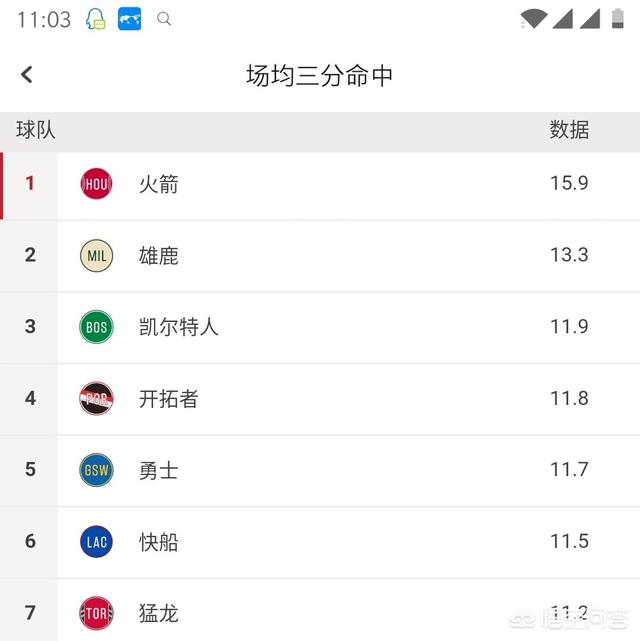Viewport: 640px width, 641px height.
Task: Open the Bucks MIL team logo
Action: [96, 256]
